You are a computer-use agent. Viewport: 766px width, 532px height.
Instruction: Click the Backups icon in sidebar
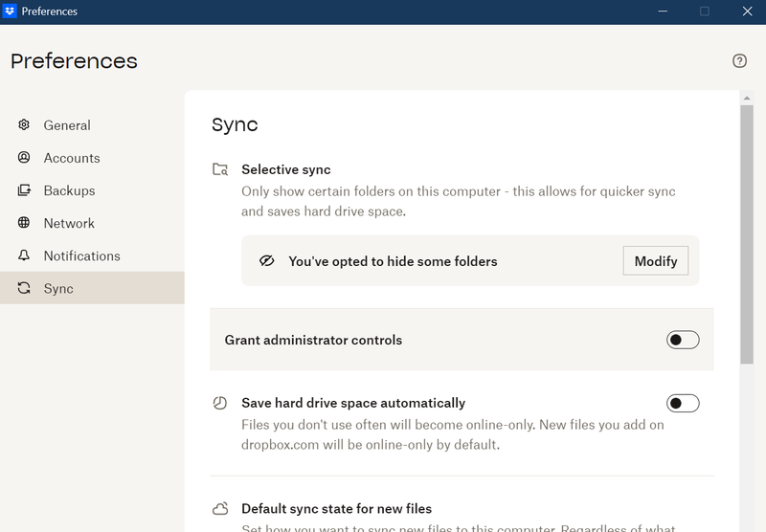pos(24,190)
